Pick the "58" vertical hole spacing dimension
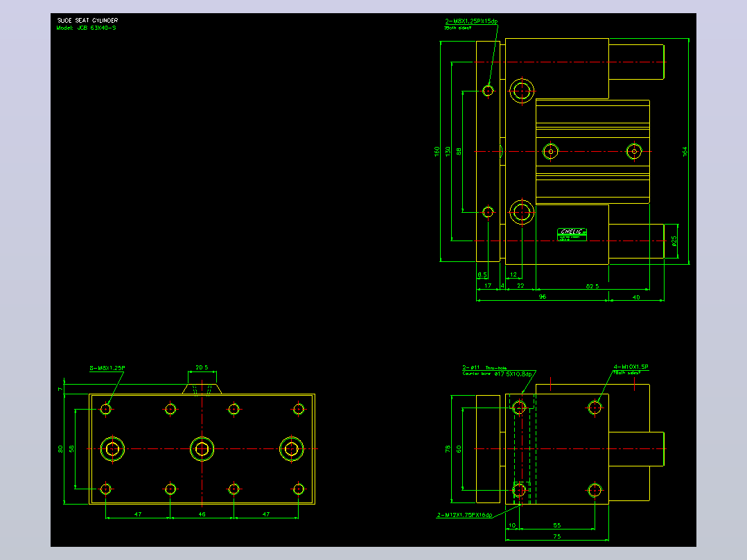The height and width of the screenshot is (560, 747). click(x=71, y=449)
